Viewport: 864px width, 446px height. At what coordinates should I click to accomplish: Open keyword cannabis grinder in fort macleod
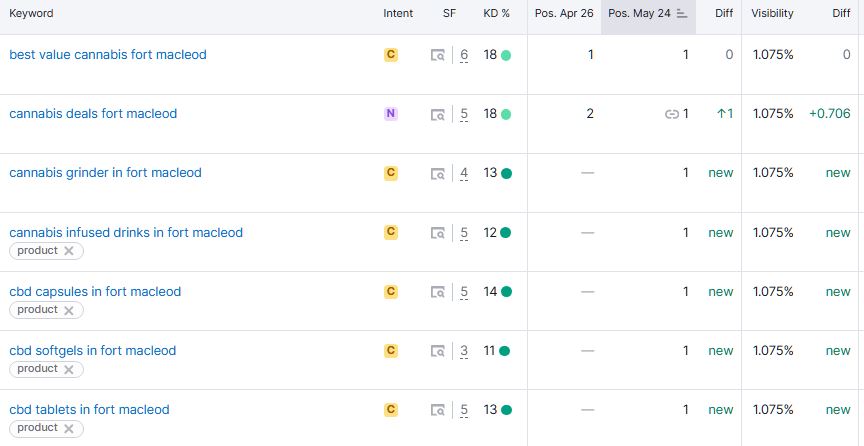point(105,173)
